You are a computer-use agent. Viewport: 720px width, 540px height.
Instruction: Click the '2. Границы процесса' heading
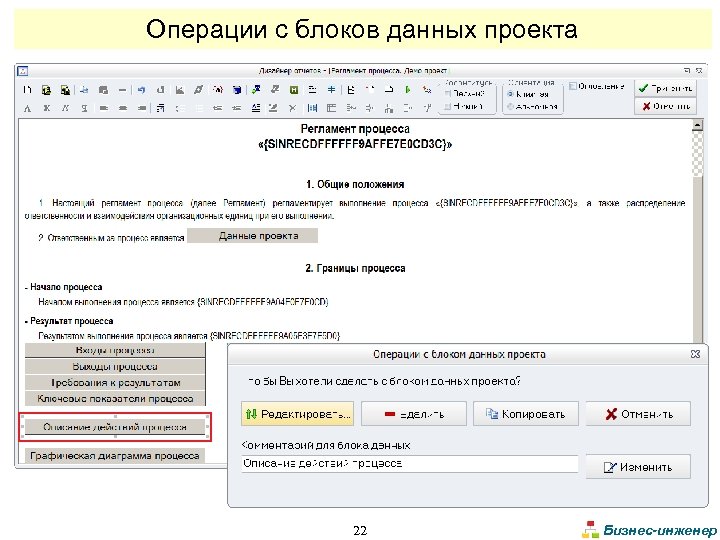[x=355, y=268]
